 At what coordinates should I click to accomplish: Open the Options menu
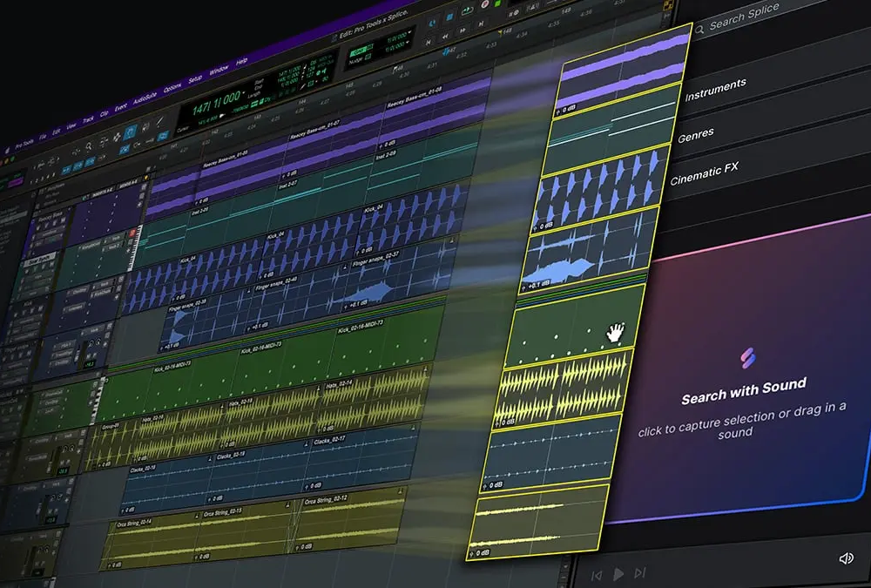coord(172,88)
